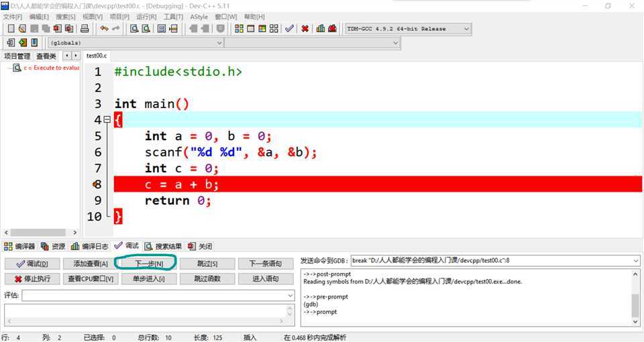Click the 查看CPU窗口[V] button
The height and width of the screenshot is (342, 644).
[91, 279]
